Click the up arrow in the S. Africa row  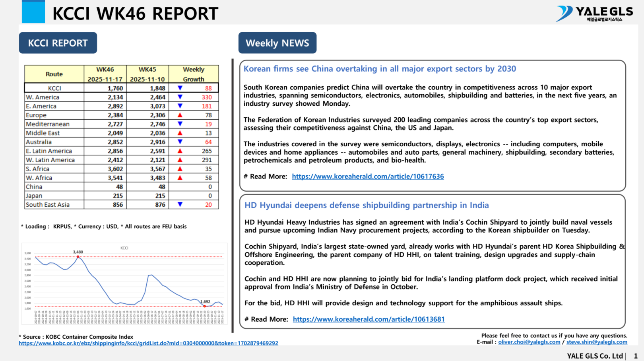(x=180, y=169)
